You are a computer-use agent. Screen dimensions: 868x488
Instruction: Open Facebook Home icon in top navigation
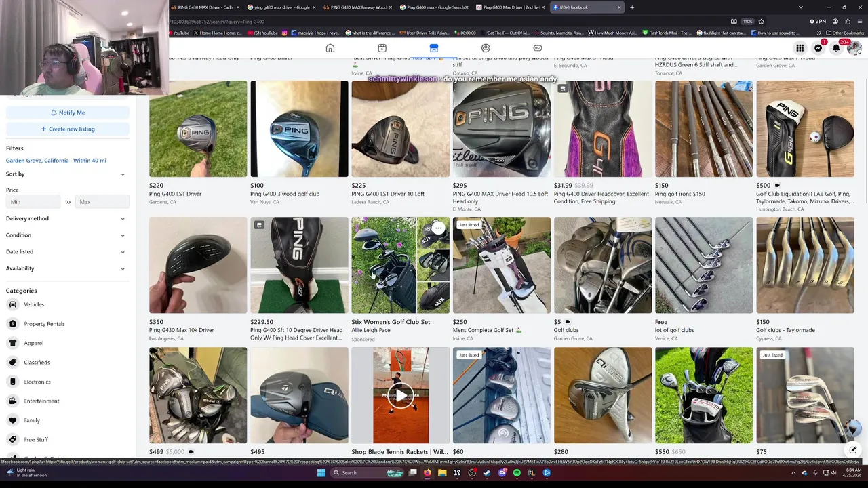click(x=330, y=48)
